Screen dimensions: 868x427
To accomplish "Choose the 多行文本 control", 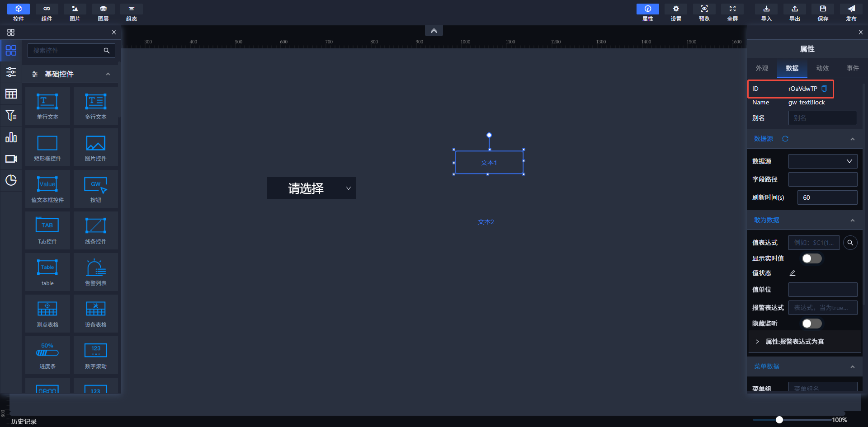I will 96,106.
